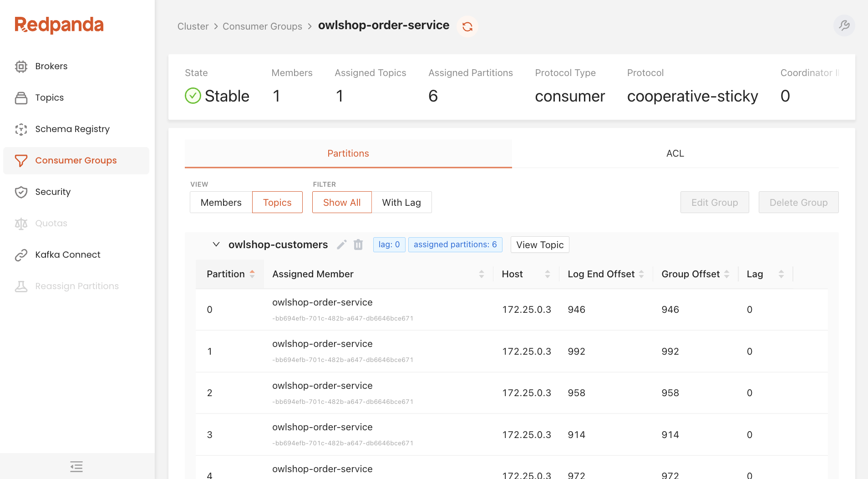Click the owlshop-order-service page title

tap(384, 25)
